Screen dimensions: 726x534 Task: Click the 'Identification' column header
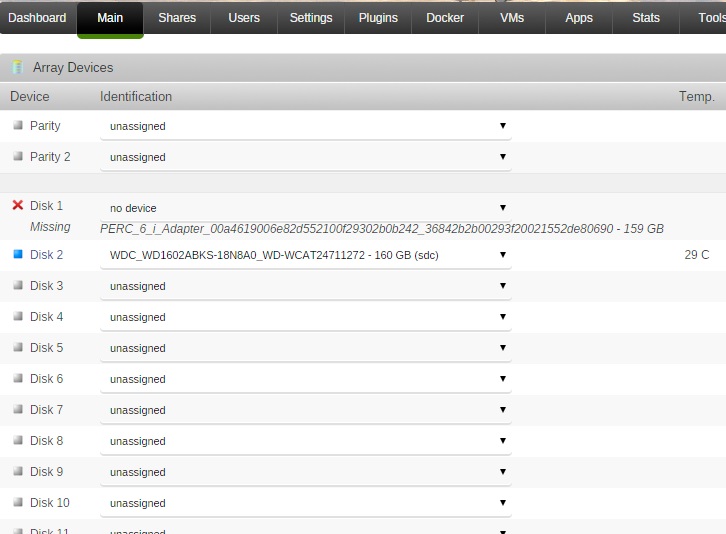(136, 96)
